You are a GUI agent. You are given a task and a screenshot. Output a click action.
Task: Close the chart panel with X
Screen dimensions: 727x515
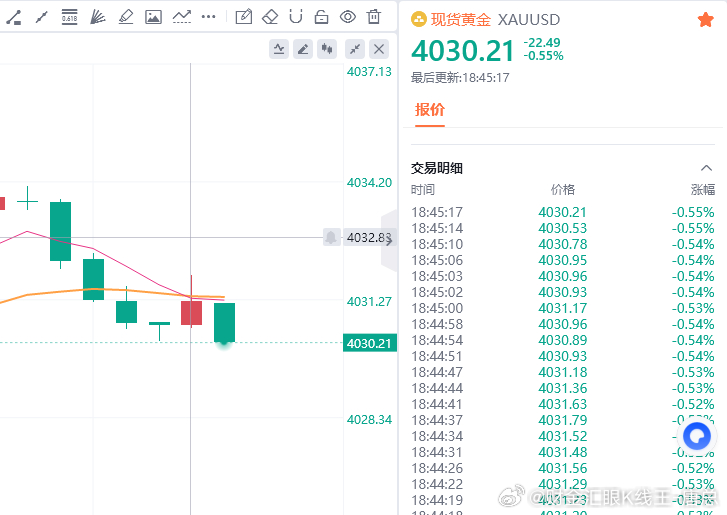[x=379, y=49]
